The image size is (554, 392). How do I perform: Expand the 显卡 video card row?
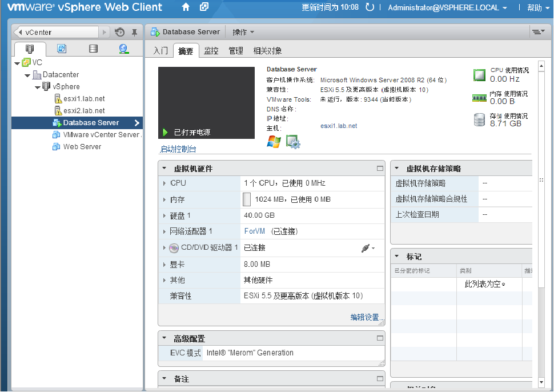coord(164,265)
